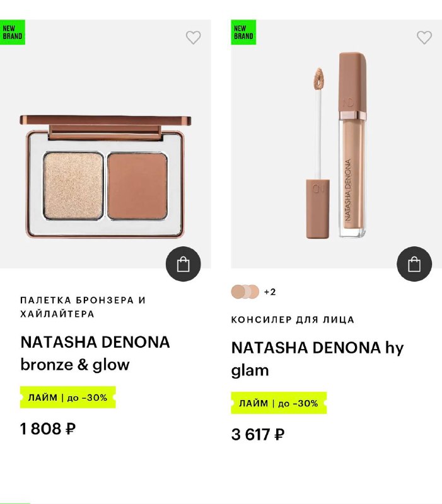Open NATASHA DENONA hy glam title
The width and height of the screenshot is (442, 504).
317,358
